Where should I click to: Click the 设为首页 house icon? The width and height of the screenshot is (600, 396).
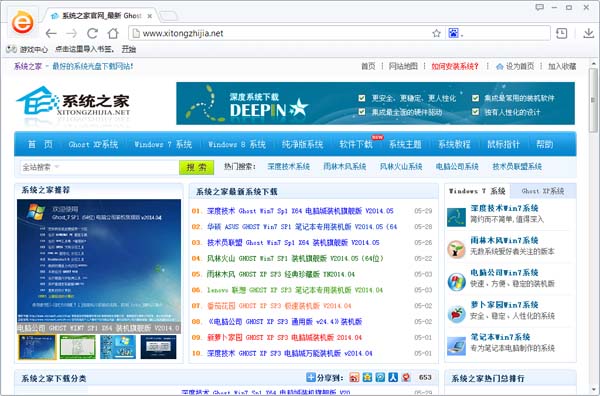499,67
